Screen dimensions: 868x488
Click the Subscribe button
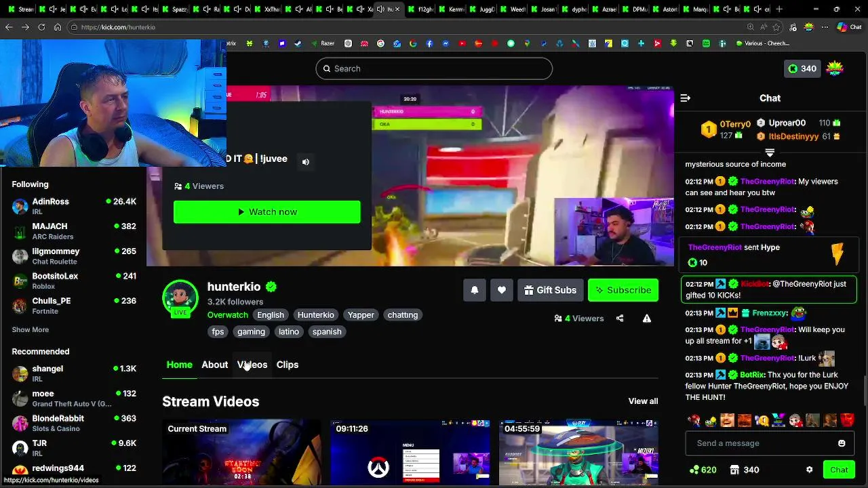[623, 290]
